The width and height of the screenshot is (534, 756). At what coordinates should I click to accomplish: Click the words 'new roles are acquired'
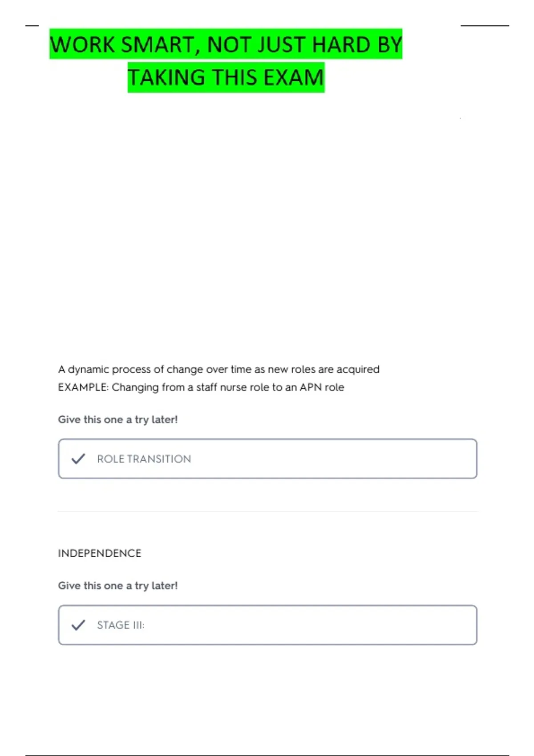click(324, 370)
